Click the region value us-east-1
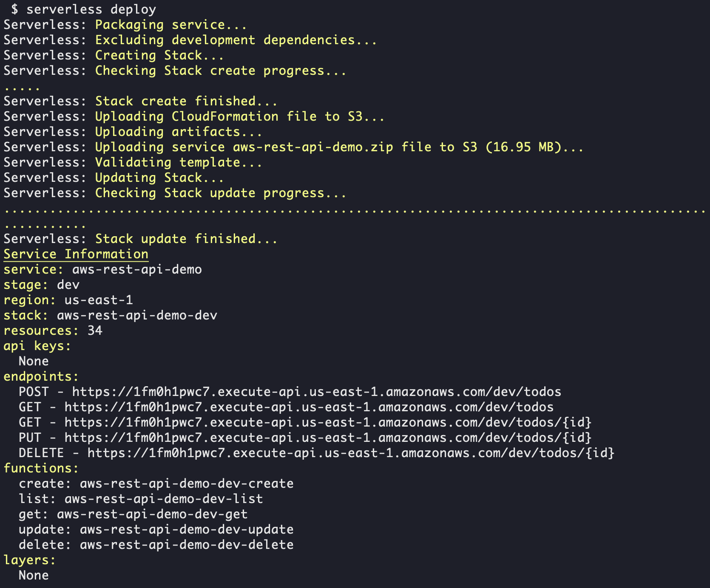This screenshot has width=710, height=588. [99, 300]
